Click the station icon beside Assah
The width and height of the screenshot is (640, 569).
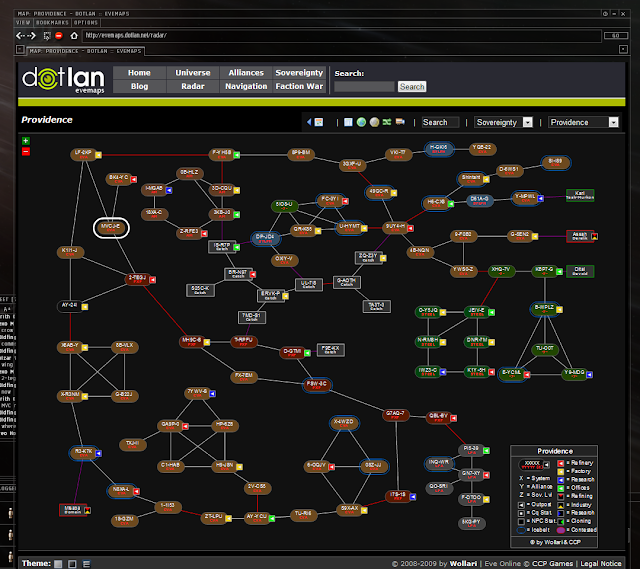pos(595,236)
